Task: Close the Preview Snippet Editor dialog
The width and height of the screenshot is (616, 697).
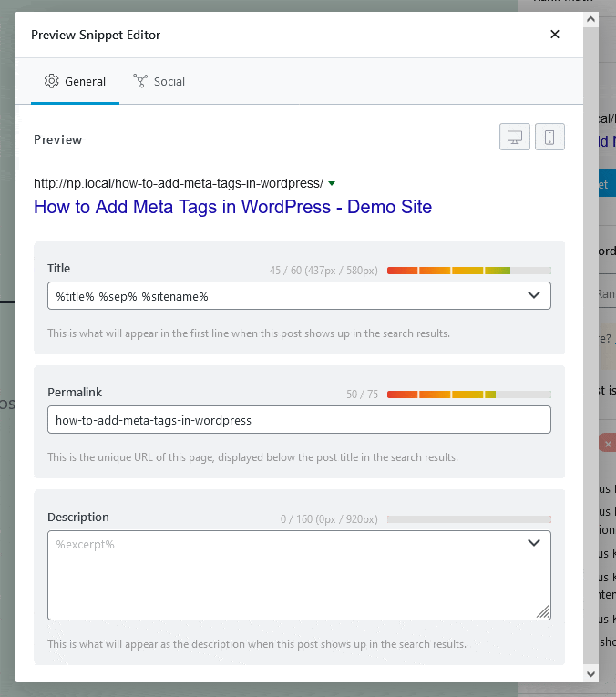Action: 555,35
